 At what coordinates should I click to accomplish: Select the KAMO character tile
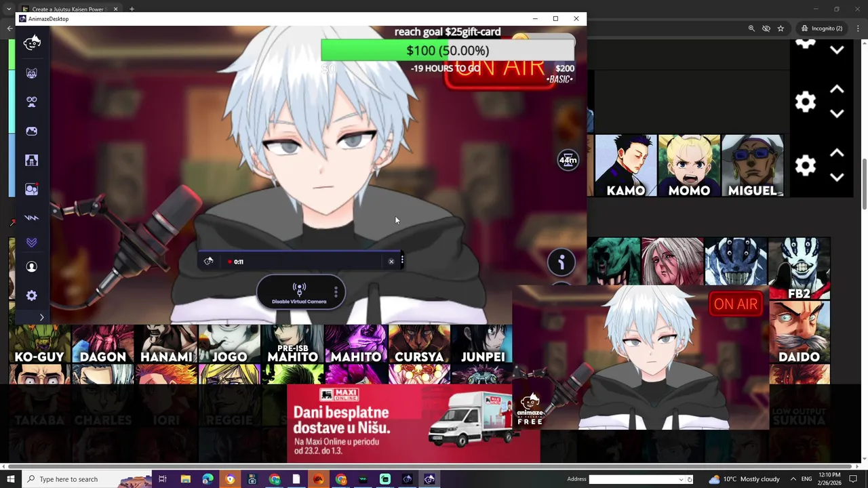click(625, 166)
